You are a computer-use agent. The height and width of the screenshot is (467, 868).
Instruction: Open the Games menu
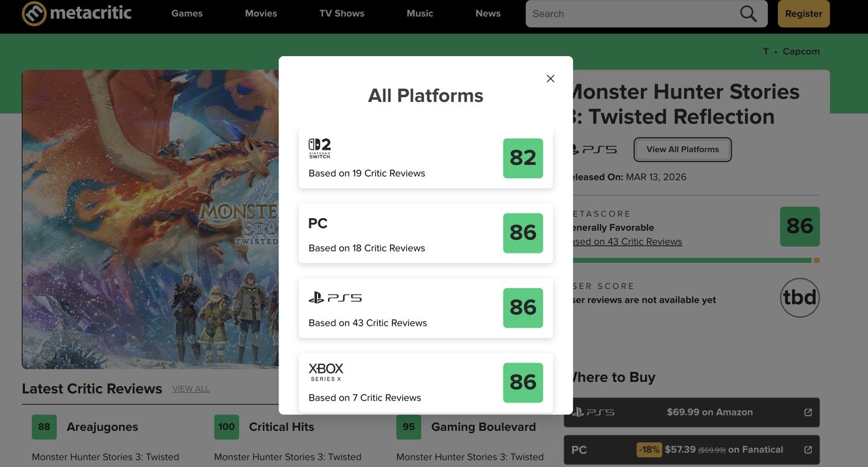(187, 13)
